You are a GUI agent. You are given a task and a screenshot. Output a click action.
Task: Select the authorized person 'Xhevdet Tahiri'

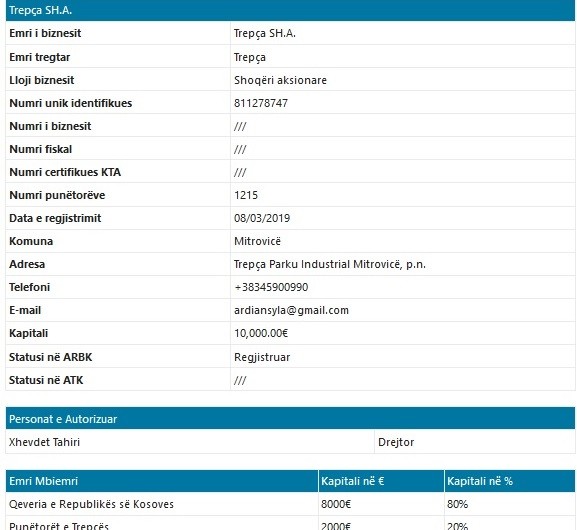coord(44,442)
